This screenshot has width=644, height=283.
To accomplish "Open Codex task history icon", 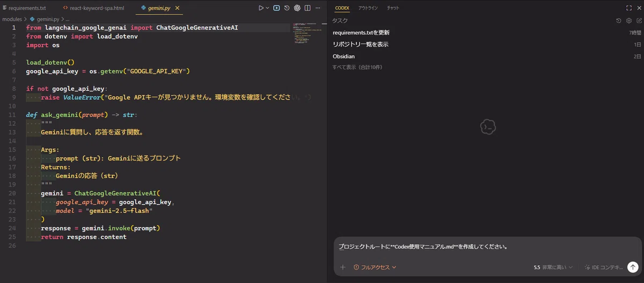I will click(x=619, y=20).
